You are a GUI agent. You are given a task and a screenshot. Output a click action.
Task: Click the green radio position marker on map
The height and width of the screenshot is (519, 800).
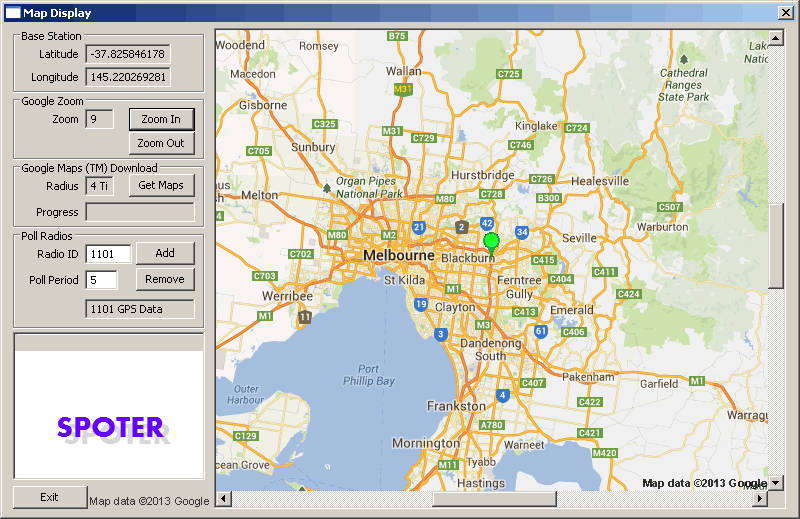pyautogui.click(x=490, y=241)
